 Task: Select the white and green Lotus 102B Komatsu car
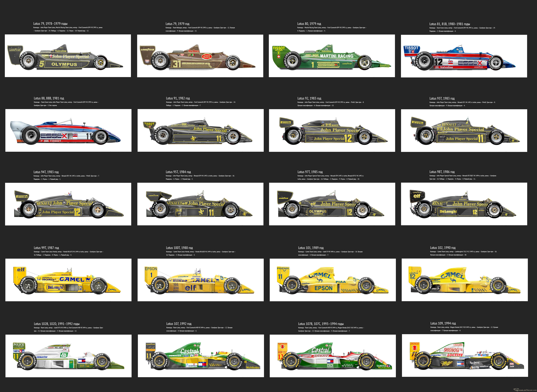click(x=69, y=356)
